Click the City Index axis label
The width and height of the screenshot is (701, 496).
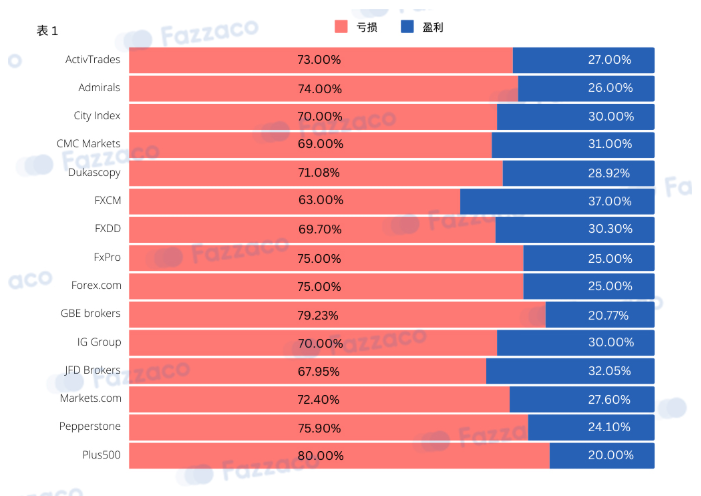click(x=97, y=116)
